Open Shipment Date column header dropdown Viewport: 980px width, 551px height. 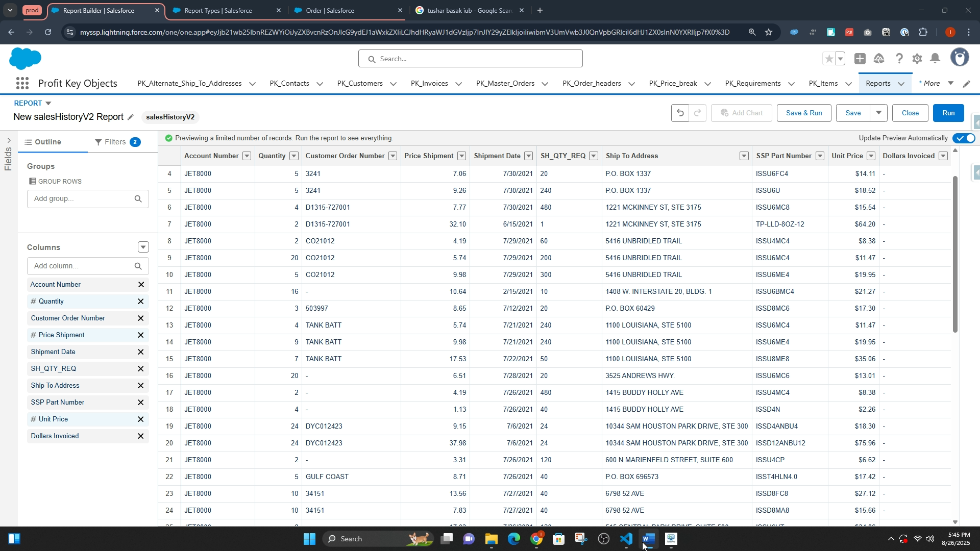click(529, 156)
